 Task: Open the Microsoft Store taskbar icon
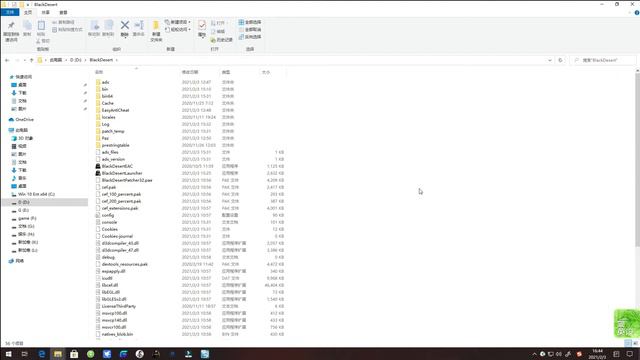(x=74, y=354)
